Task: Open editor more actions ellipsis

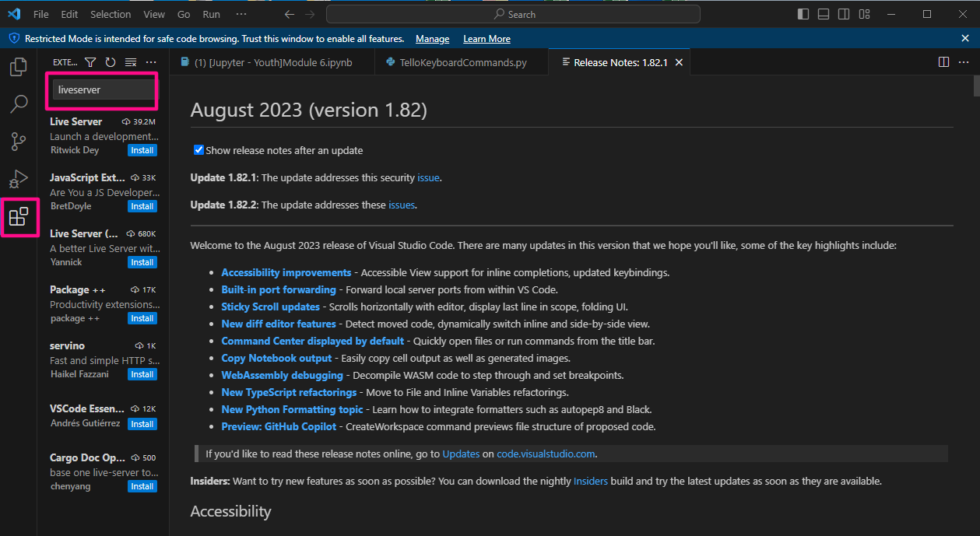Action: coord(964,62)
